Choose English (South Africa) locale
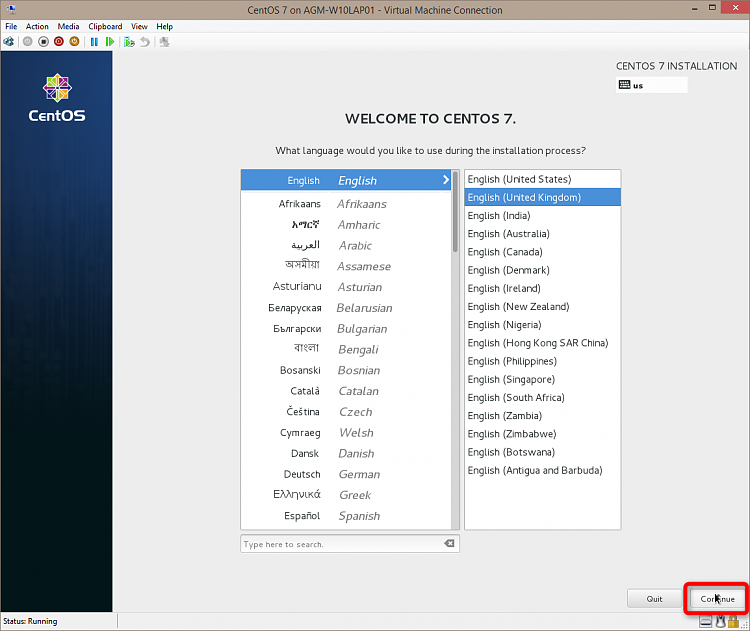The width and height of the screenshot is (750, 631). click(542, 397)
